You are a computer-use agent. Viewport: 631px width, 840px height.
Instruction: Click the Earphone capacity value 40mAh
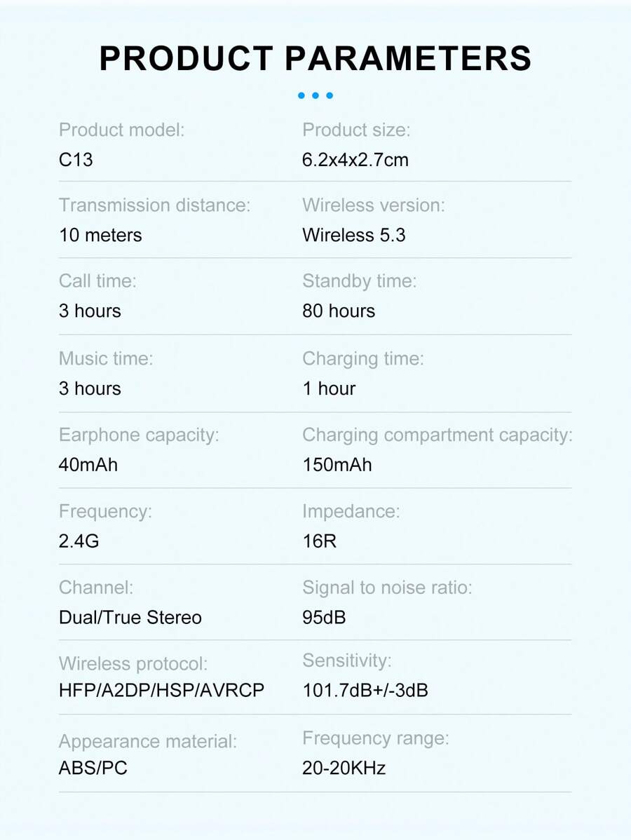click(x=88, y=465)
